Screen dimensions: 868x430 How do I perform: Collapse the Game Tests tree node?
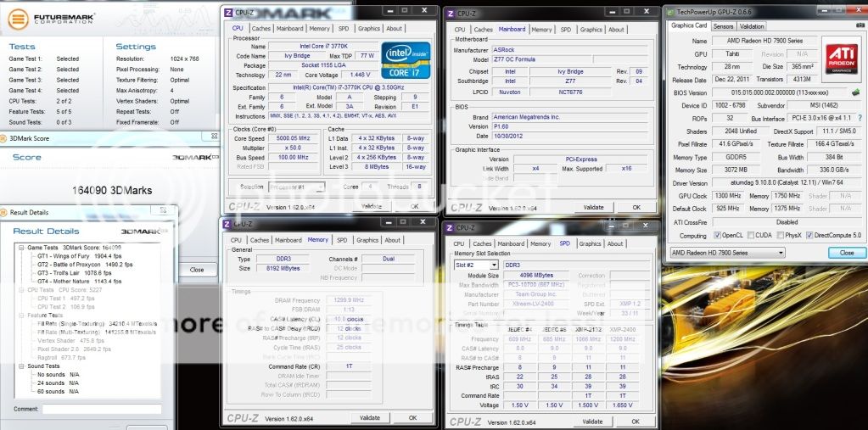coord(20,247)
